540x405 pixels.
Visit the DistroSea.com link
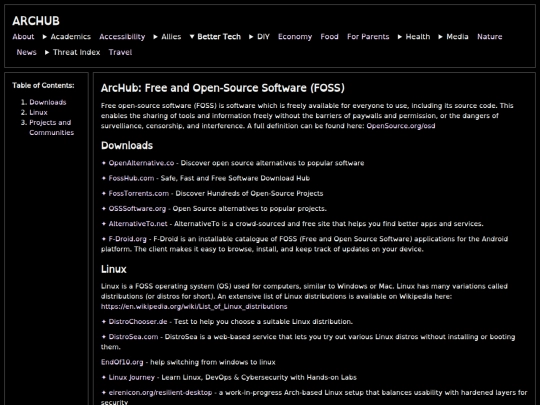(134, 337)
